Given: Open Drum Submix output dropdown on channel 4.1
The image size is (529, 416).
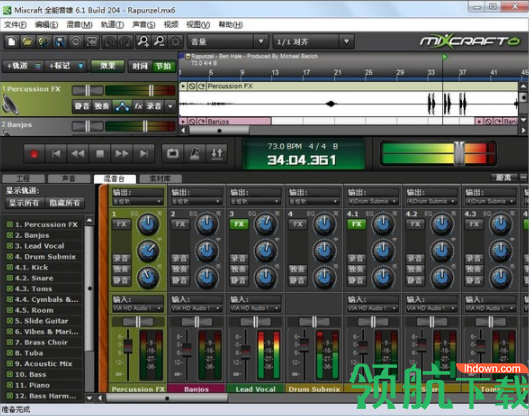Looking at the screenshot, I should coord(372,201).
